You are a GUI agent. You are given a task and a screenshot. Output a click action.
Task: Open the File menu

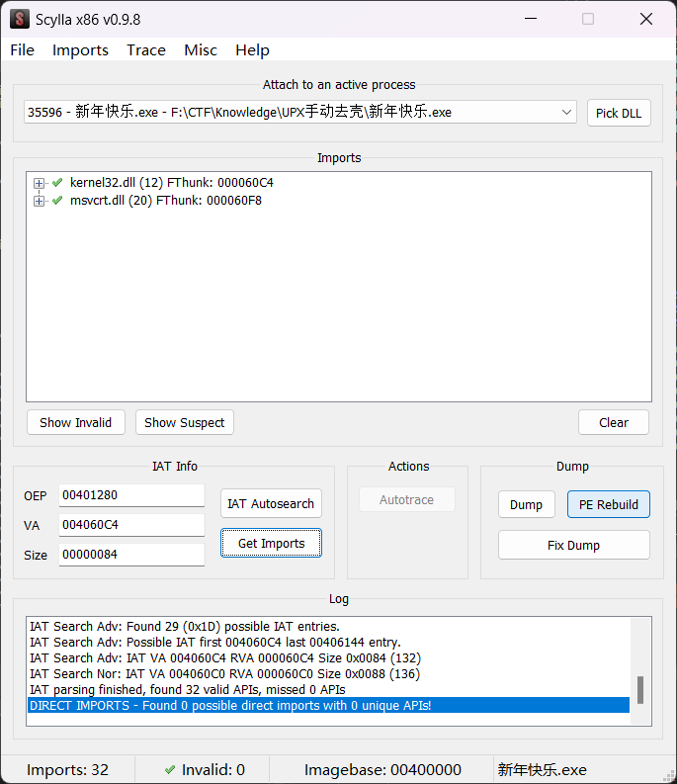[x=22, y=50]
